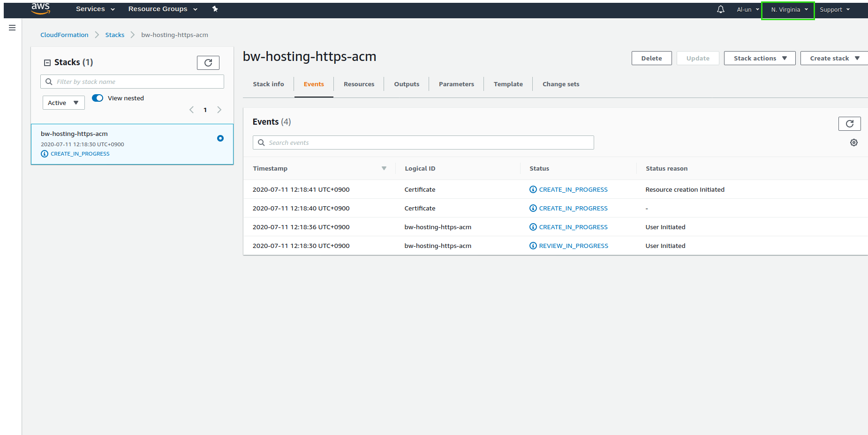Click the pin shortcut icon in top bar

(215, 9)
